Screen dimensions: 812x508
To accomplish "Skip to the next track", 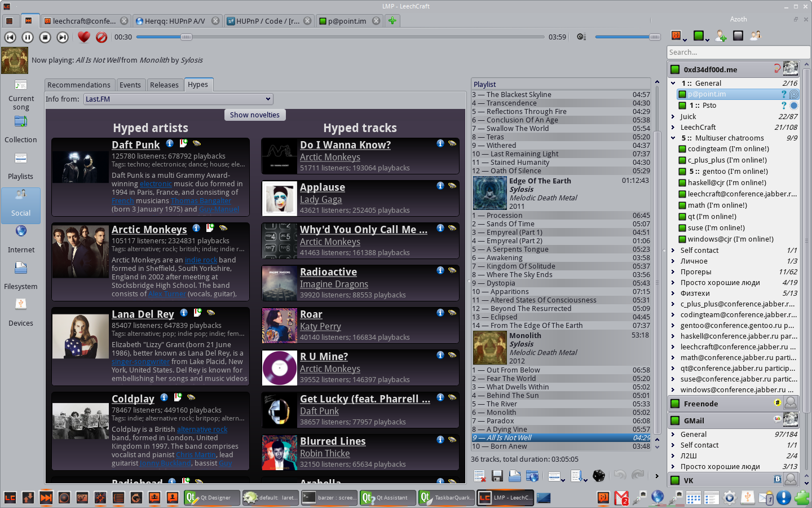I will 63,37.
